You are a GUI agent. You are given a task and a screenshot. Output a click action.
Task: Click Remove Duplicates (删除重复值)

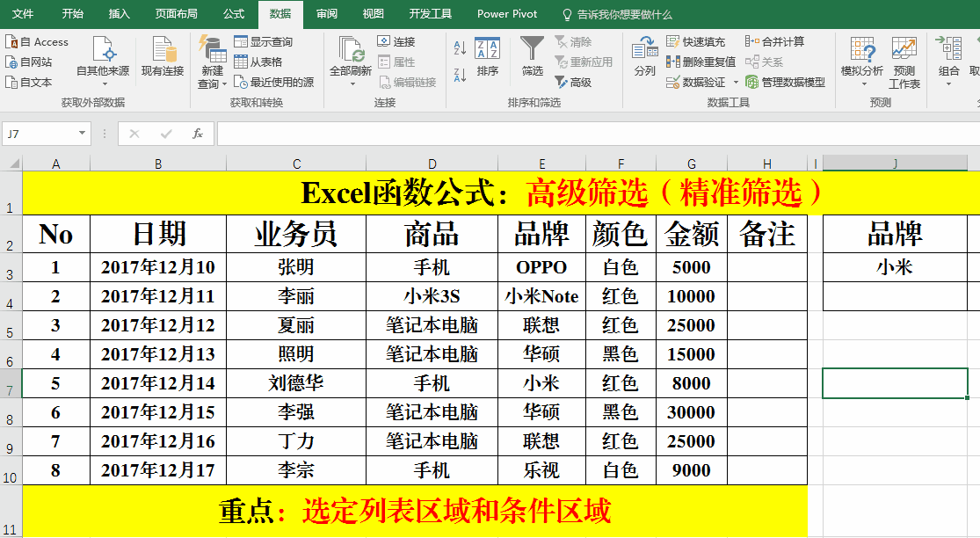[701, 62]
